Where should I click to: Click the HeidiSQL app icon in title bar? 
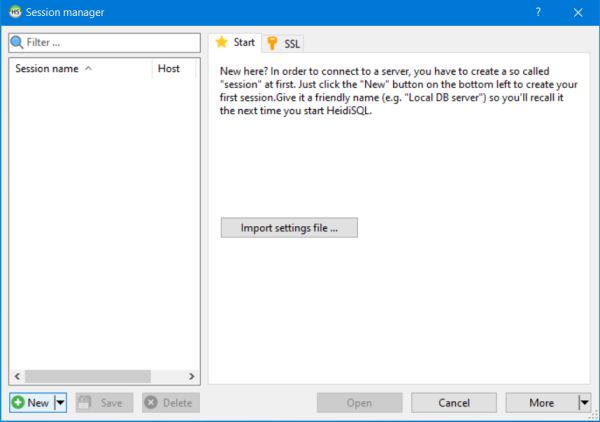[x=15, y=12]
